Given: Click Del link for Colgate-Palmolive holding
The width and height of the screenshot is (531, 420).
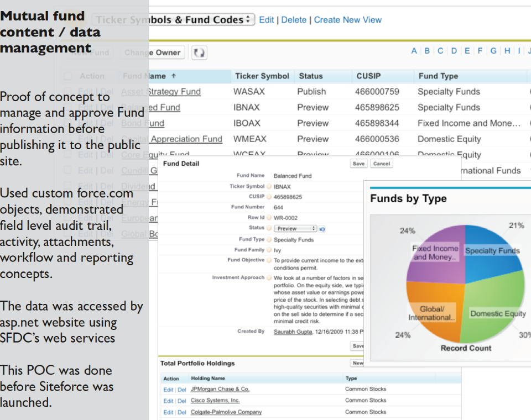Looking at the screenshot, I should click(x=182, y=413).
